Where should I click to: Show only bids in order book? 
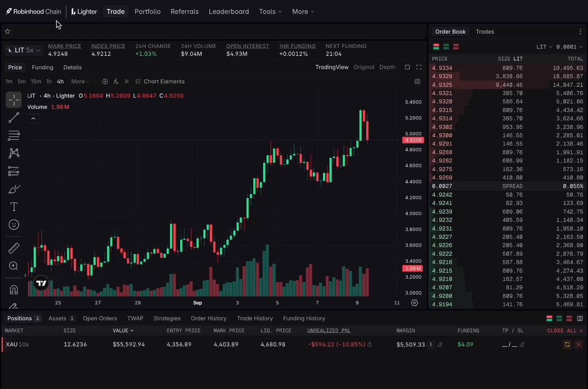[x=446, y=47]
